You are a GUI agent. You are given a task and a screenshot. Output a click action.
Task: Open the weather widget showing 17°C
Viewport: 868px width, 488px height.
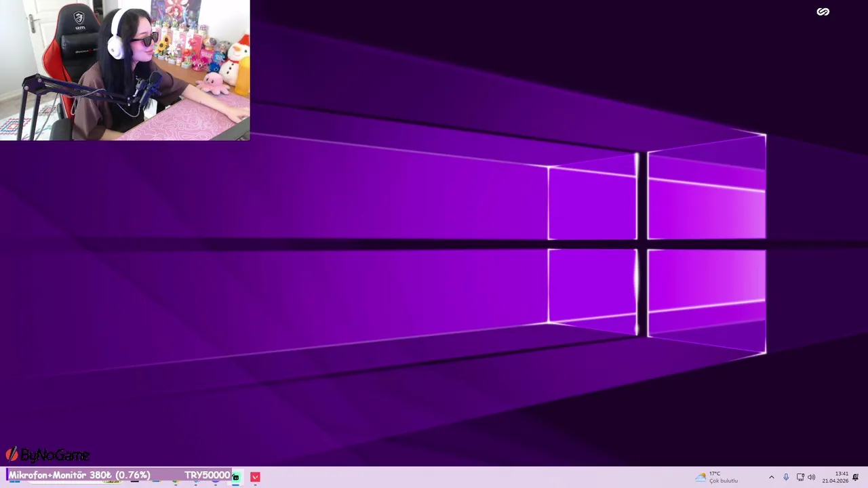pyautogui.click(x=716, y=477)
